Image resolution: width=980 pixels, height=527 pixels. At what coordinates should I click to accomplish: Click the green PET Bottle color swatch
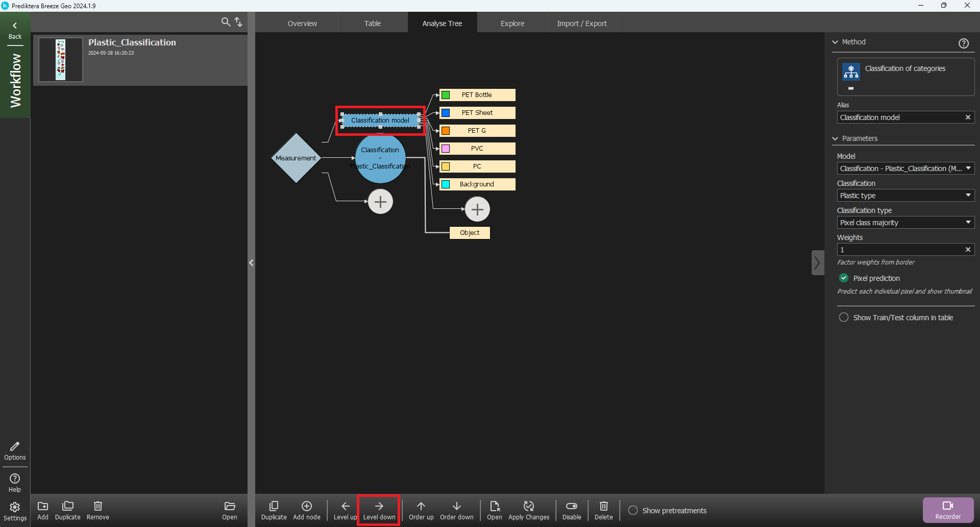coord(446,95)
